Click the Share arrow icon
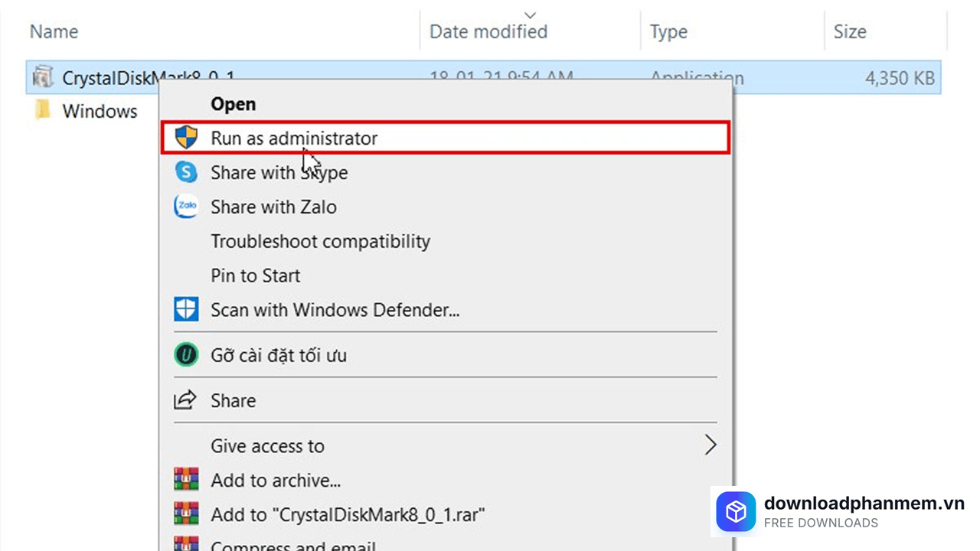 click(186, 400)
